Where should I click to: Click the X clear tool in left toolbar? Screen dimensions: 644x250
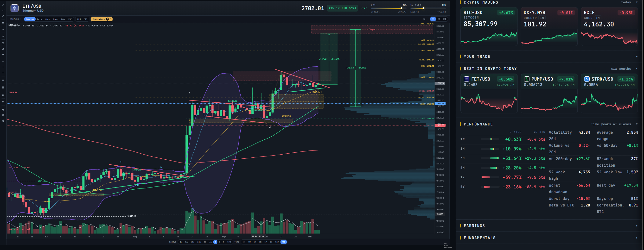tap(3, 115)
